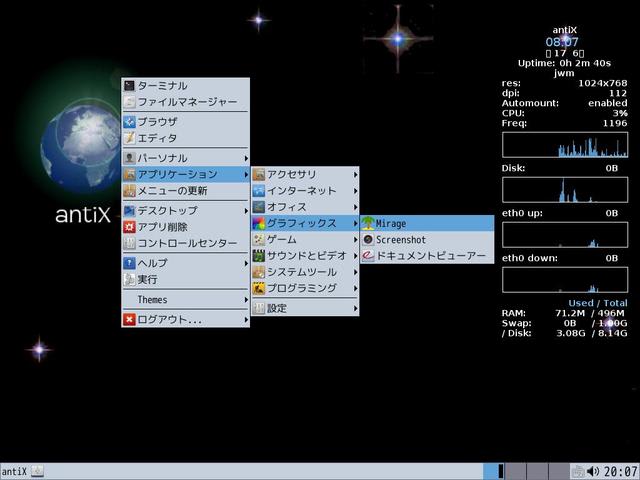Viewport: 640px width, 480px height.
Task: Click the / Disk: 3.08G / 8.14G line
Action: coord(564,333)
